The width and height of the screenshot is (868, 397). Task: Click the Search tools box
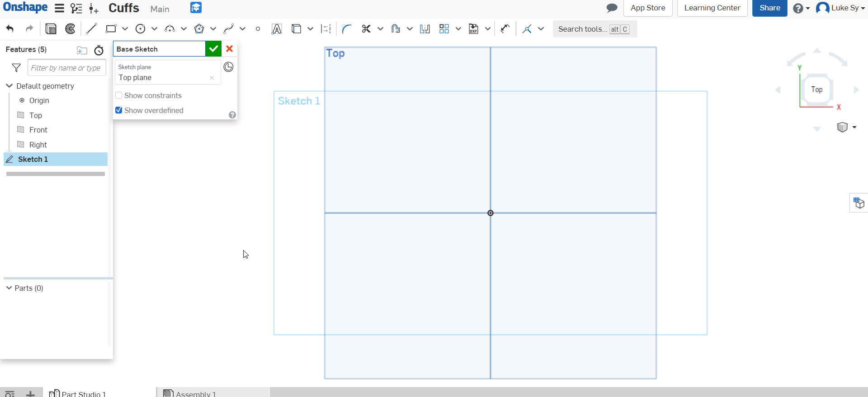(x=594, y=29)
